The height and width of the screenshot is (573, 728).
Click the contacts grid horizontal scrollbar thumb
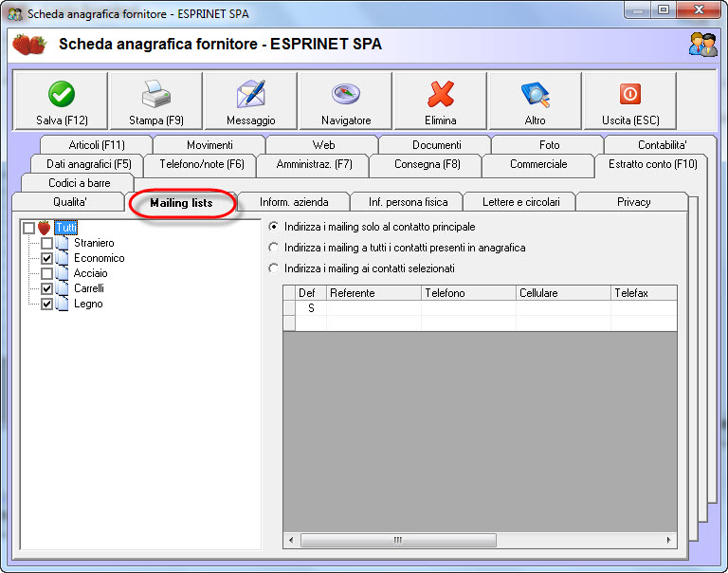click(x=398, y=540)
